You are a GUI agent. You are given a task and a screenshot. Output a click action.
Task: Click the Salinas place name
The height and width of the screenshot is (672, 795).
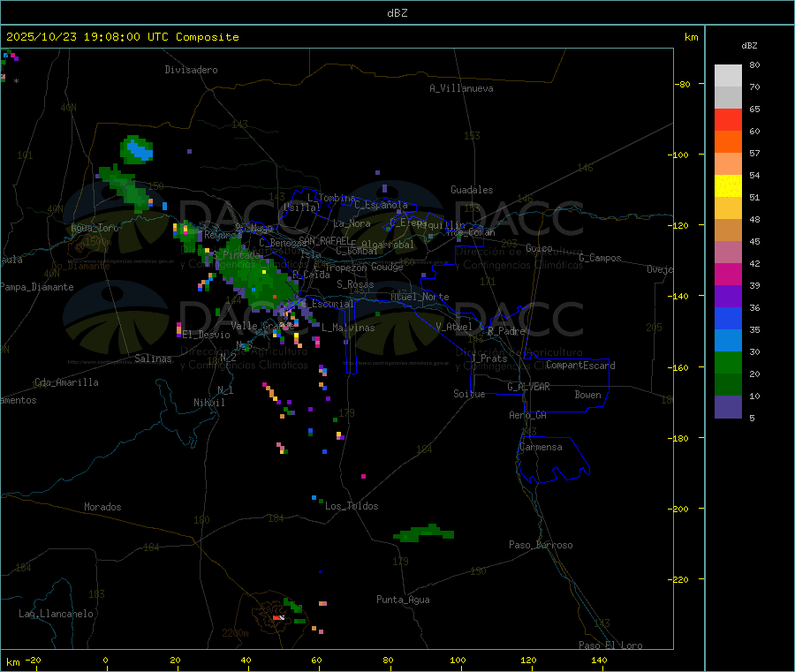[x=153, y=359]
